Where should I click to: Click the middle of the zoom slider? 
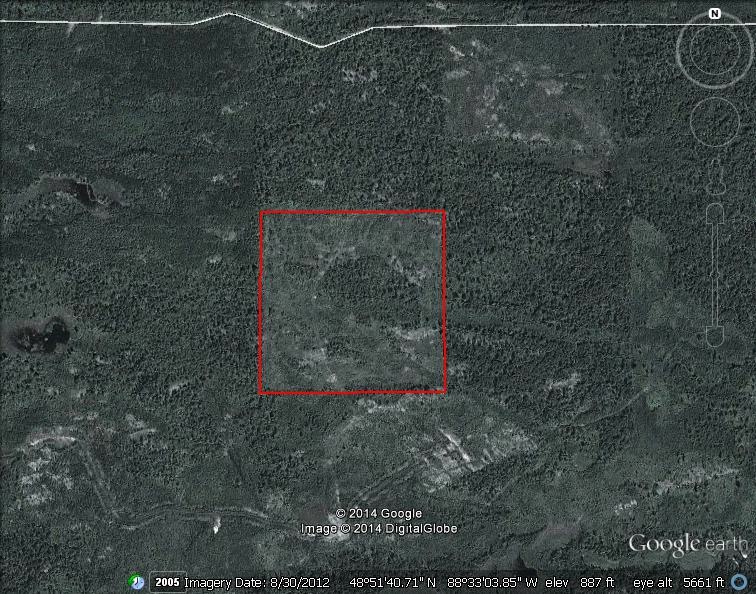(x=715, y=274)
